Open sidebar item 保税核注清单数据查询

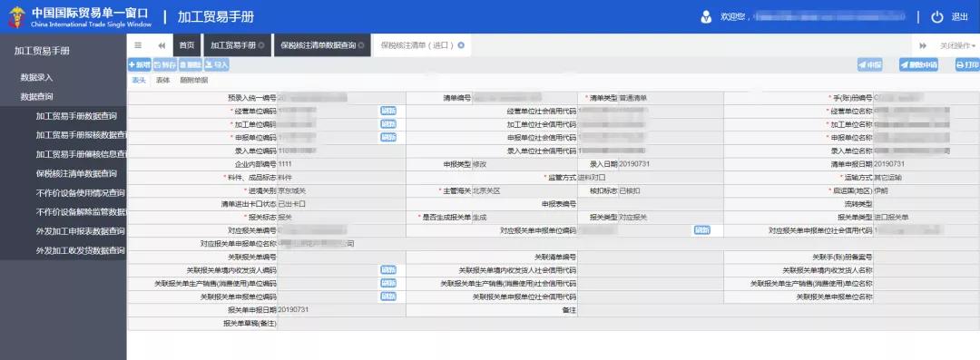coord(76,174)
